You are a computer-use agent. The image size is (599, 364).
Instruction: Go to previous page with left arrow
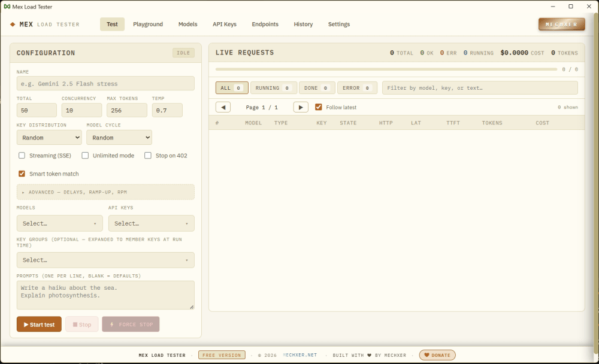[223, 107]
